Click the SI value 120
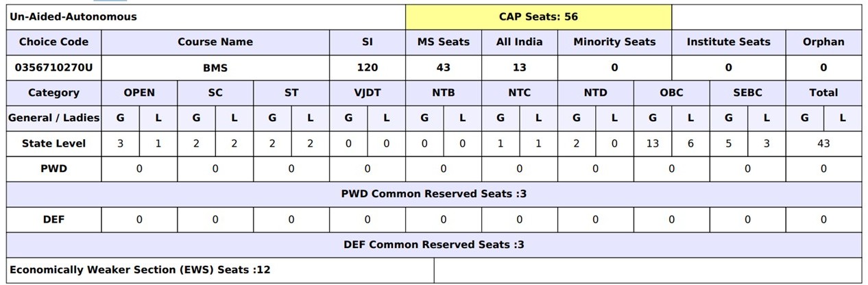 point(367,67)
